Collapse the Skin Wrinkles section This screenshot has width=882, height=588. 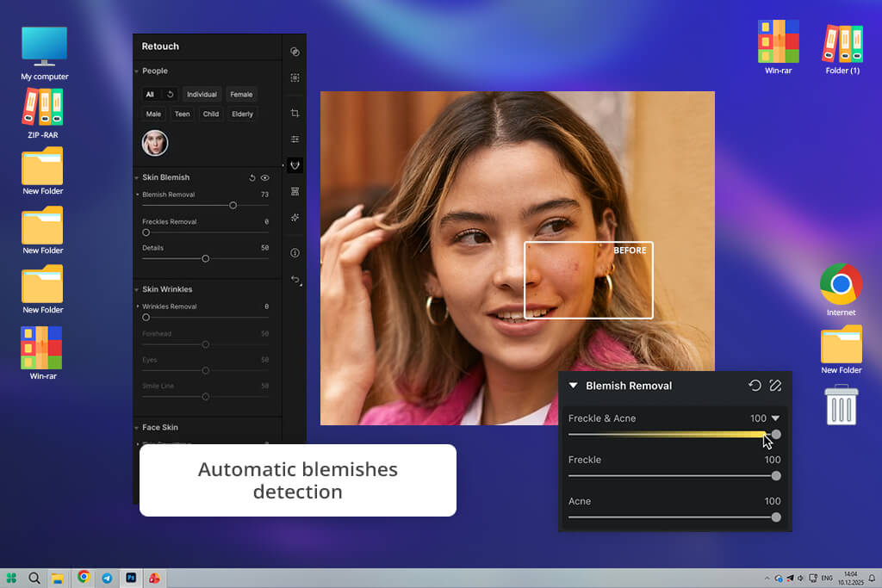coord(137,289)
